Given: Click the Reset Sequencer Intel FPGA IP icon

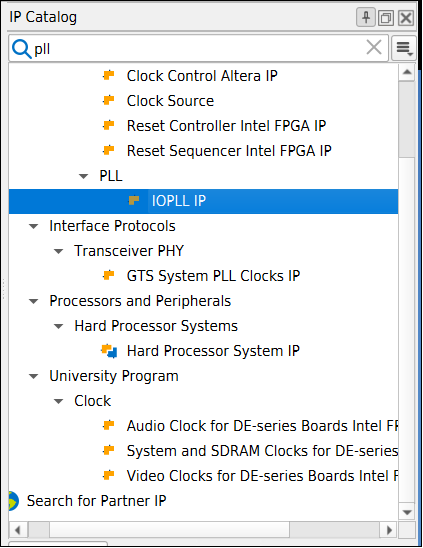Looking at the screenshot, I should (109, 150).
